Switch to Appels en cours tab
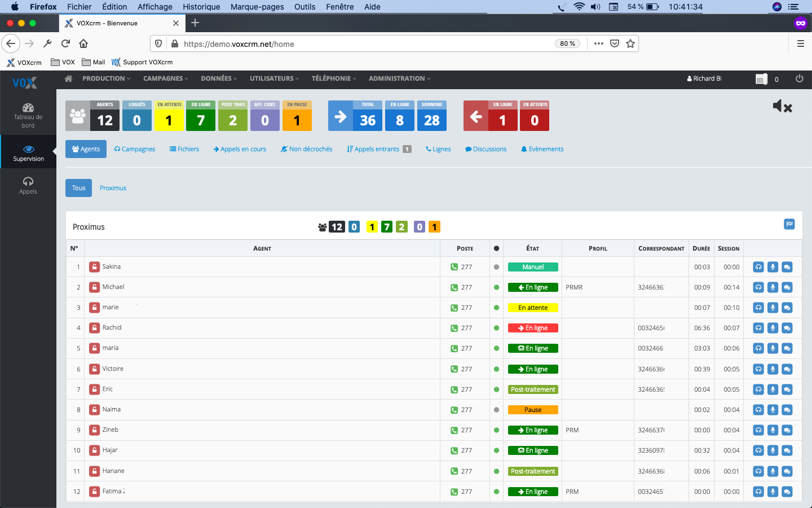This screenshot has height=508, width=812. pyautogui.click(x=240, y=149)
